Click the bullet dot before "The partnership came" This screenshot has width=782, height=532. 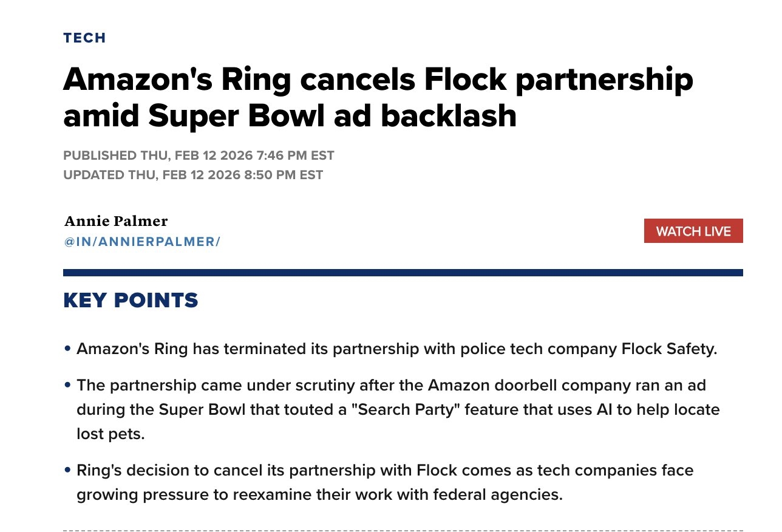[67, 386]
